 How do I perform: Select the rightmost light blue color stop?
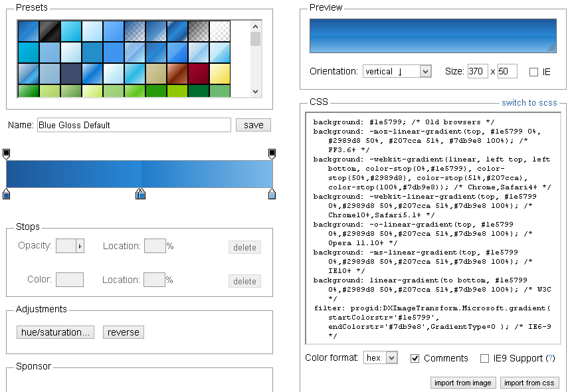(272, 194)
